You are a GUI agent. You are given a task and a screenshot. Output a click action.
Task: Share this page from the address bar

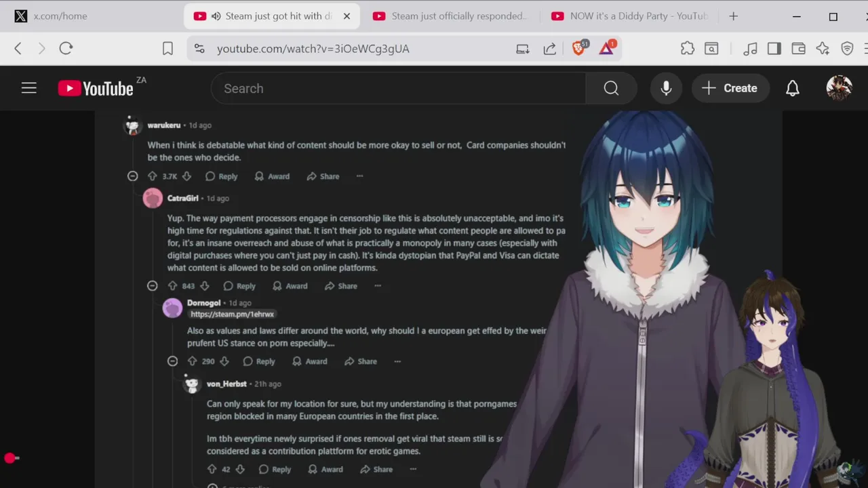click(x=550, y=48)
